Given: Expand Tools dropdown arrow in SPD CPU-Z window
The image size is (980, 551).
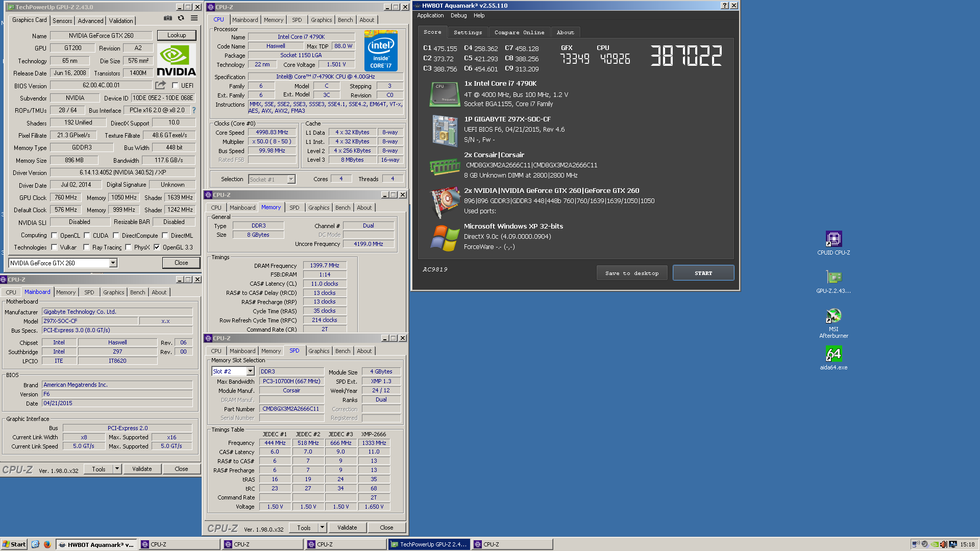Looking at the screenshot, I should (x=322, y=528).
